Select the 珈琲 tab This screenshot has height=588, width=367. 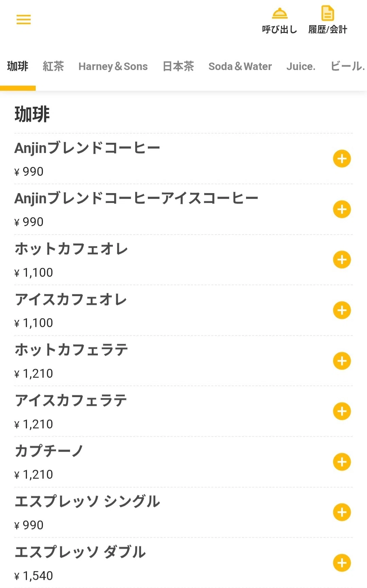pyautogui.click(x=18, y=66)
